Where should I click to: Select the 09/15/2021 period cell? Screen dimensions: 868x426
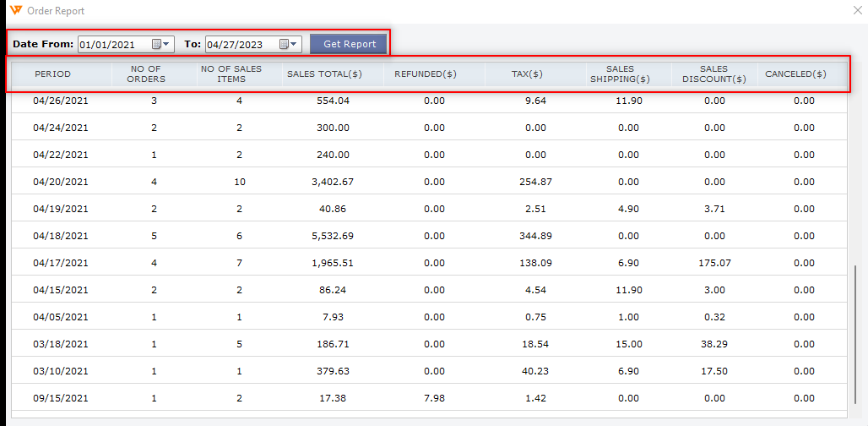pos(60,398)
